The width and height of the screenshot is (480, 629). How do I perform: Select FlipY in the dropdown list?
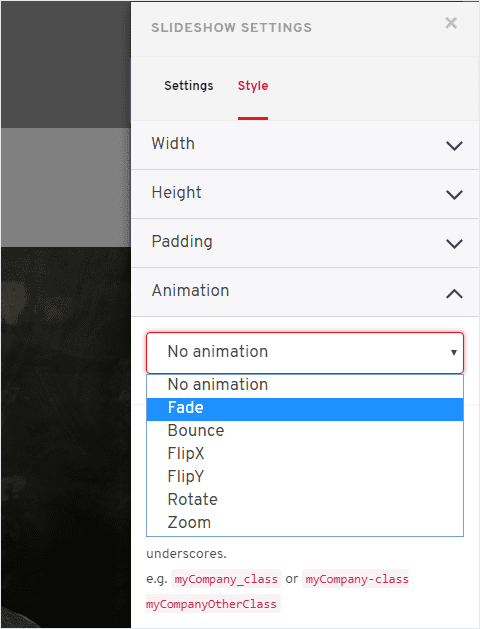coord(305,477)
